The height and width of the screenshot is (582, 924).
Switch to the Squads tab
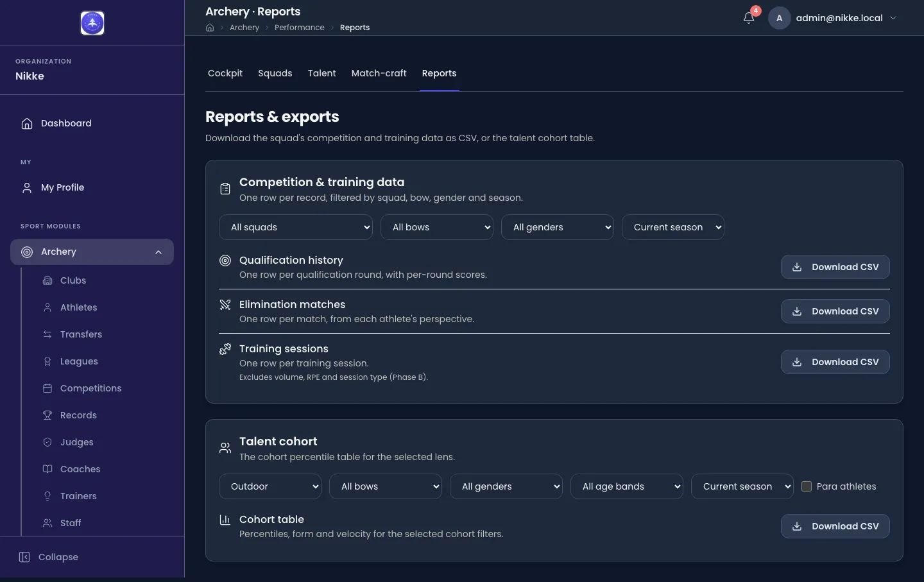(x=275, y=73)
